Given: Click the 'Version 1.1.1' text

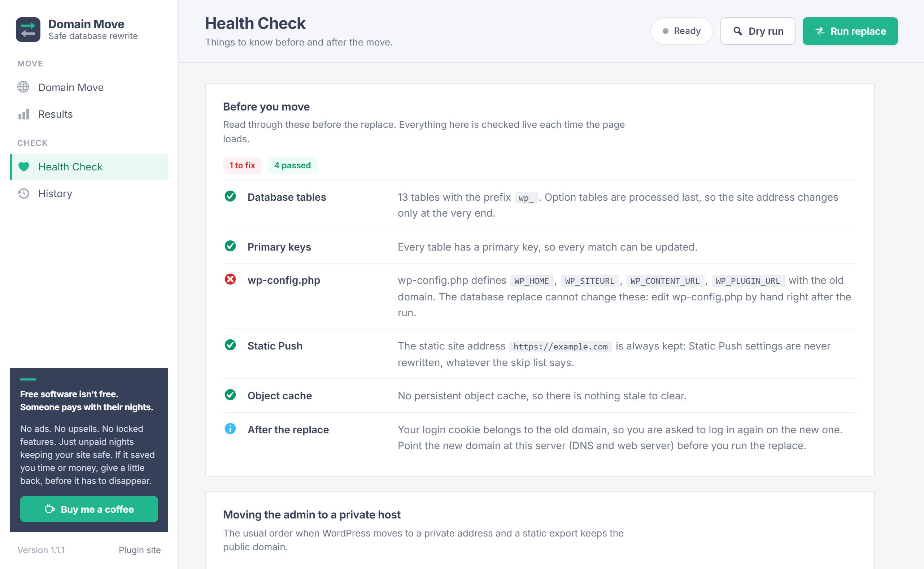Looking at the screenshot, I should pos(41,550).
